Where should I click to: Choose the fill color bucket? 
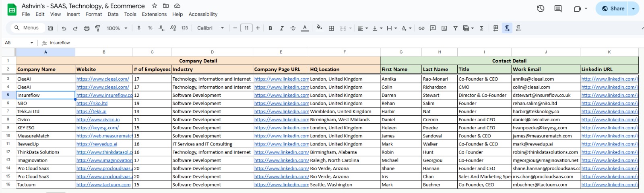pyautogui.click(x=319, y=28)
